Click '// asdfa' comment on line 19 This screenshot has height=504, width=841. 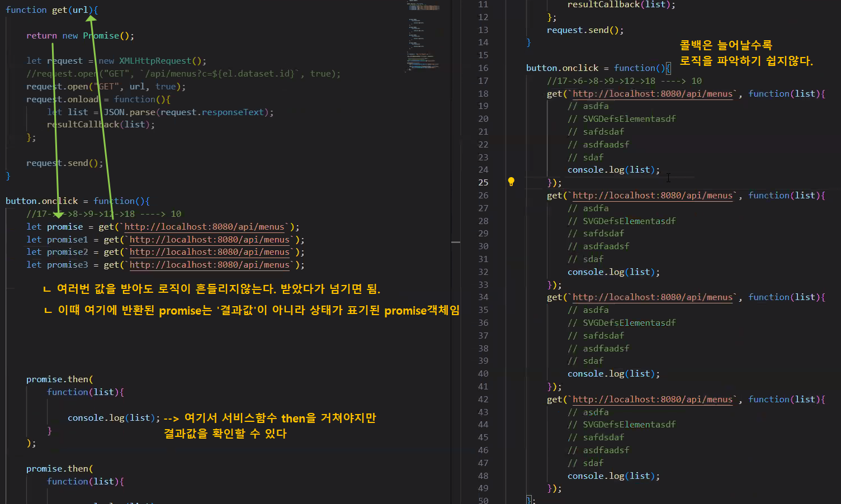tap(588, 106)
